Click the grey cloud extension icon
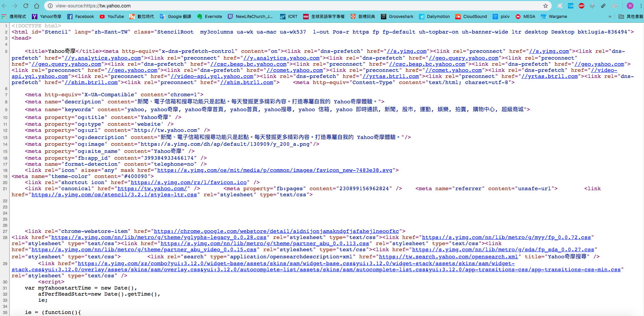 (614, 6)
